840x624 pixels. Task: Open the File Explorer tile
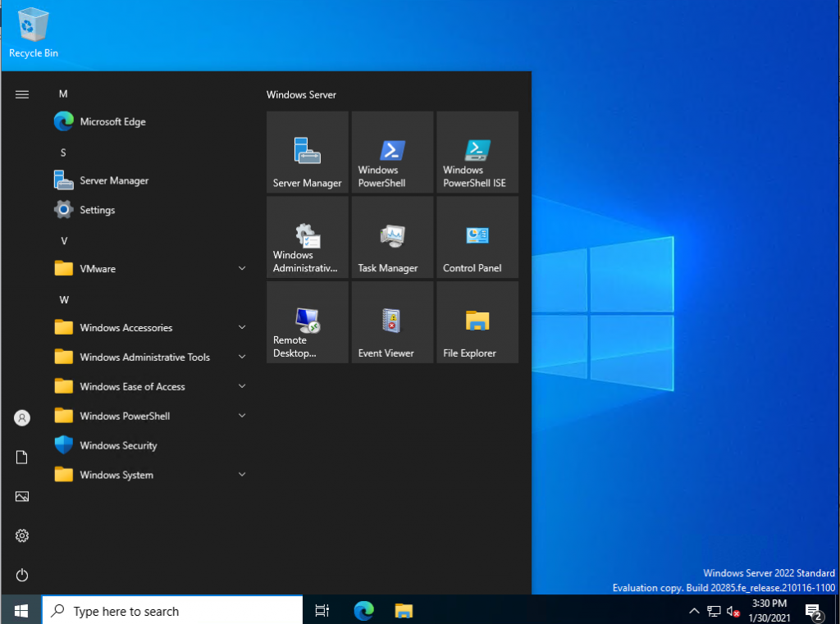477,322
